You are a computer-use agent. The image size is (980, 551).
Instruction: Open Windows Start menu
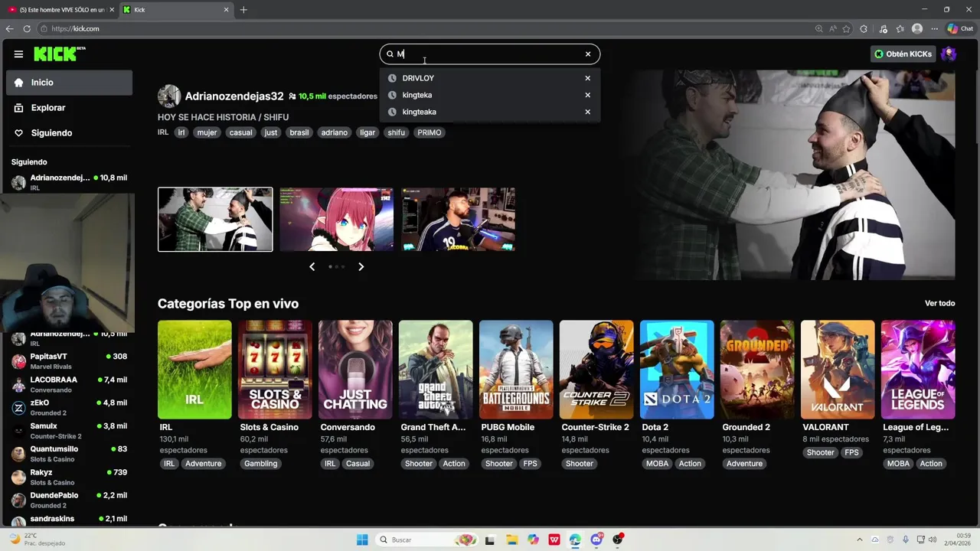362,540
